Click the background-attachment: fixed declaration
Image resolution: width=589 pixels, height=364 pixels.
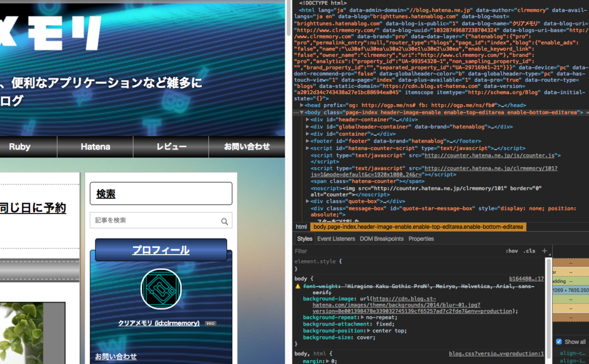(349, 324)
